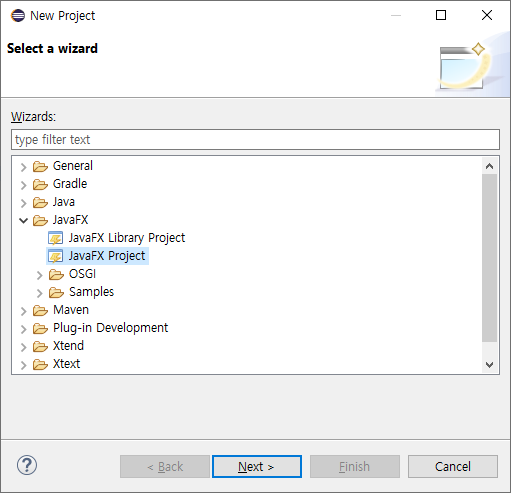This screenshot has width=511, height=493.
Task: Open the help question mark icon
Action: tap(27, 465)
